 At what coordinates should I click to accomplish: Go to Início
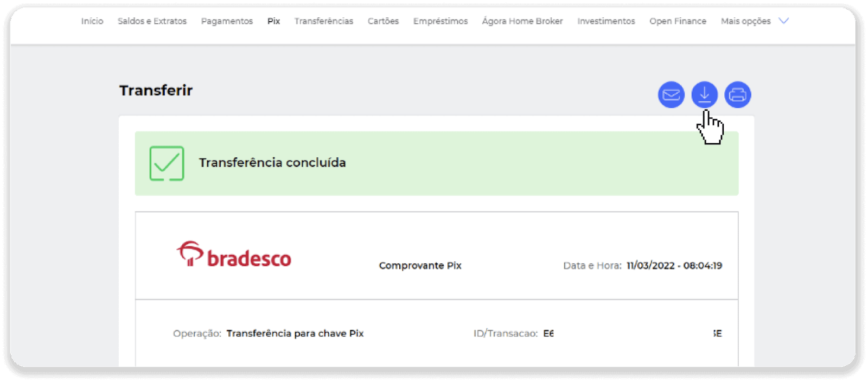point(92,21)
